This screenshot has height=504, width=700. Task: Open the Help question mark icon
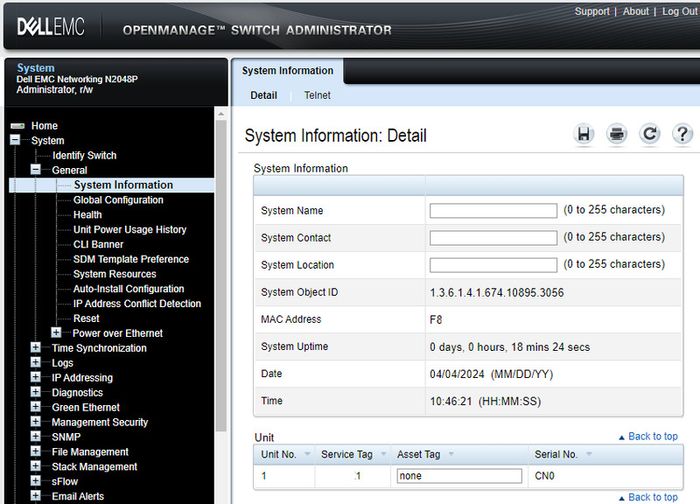(683, 134)
